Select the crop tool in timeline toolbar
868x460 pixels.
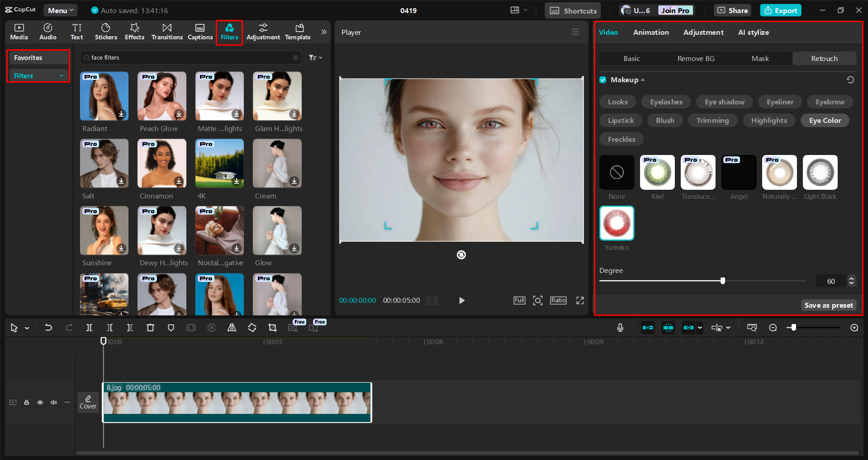tap(272, 328)
